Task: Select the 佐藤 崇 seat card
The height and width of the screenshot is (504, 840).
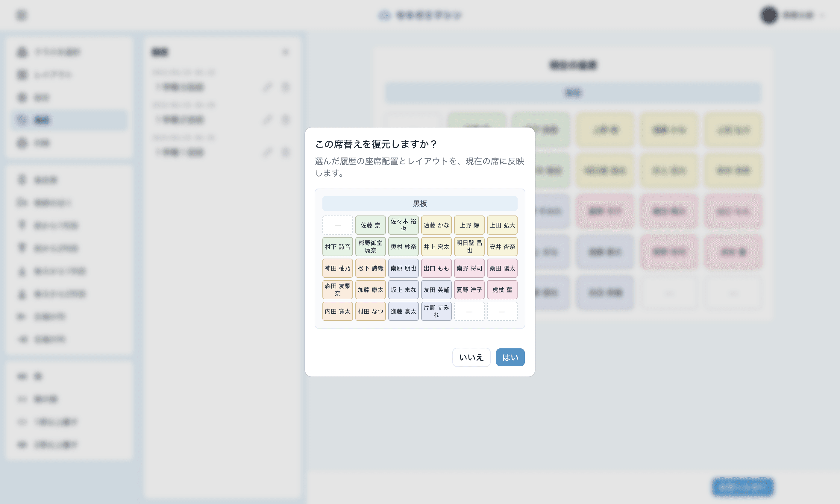Action: coord(370,225)
